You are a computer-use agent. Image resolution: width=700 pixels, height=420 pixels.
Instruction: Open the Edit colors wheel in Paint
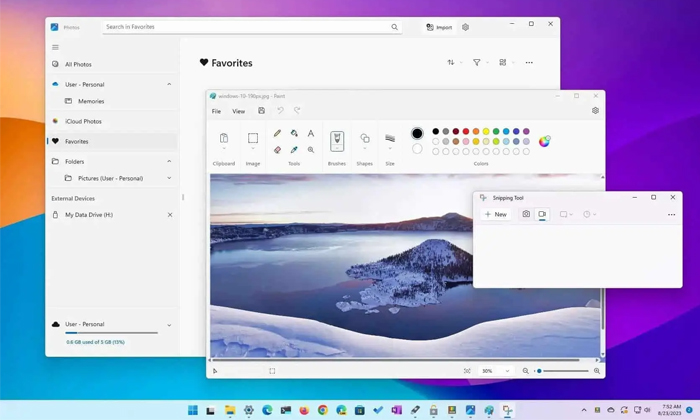[544, 141]
